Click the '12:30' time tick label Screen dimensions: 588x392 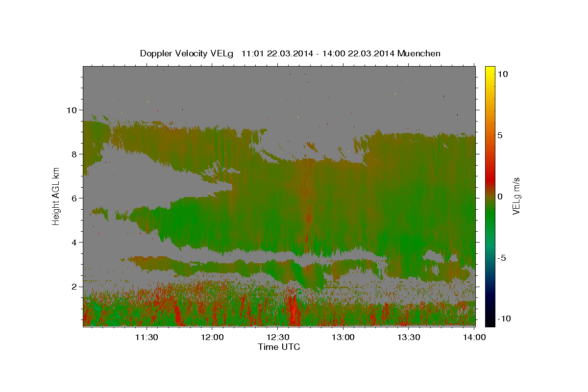click(277, 337)
